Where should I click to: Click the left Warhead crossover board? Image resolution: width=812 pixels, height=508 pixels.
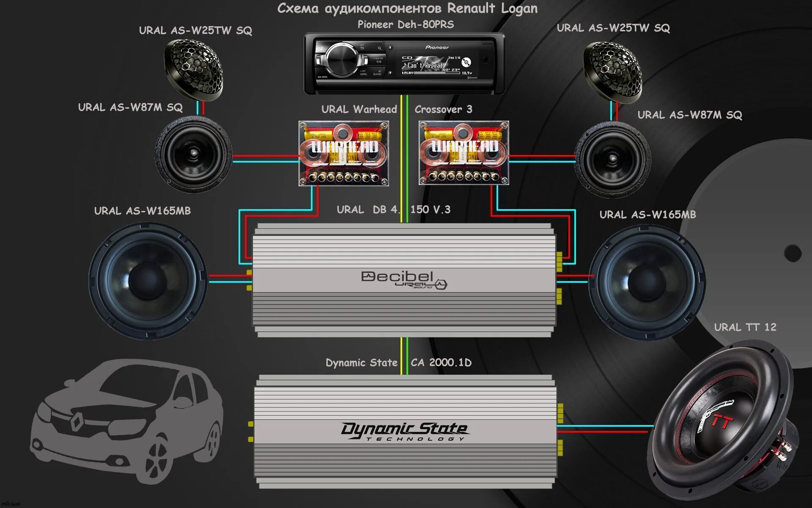[343, 153]
